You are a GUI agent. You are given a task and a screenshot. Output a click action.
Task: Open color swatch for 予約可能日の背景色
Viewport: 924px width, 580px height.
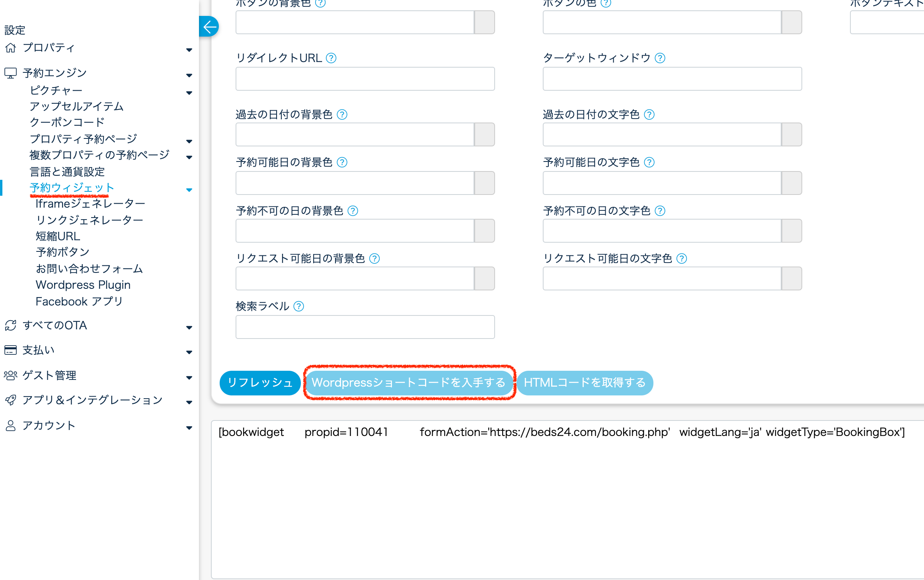484,183
